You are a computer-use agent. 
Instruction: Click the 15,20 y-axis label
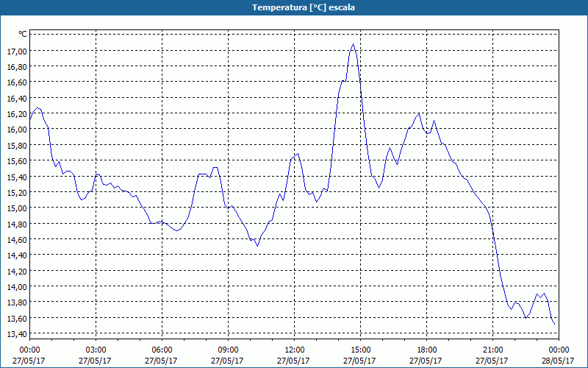point(17,193)
